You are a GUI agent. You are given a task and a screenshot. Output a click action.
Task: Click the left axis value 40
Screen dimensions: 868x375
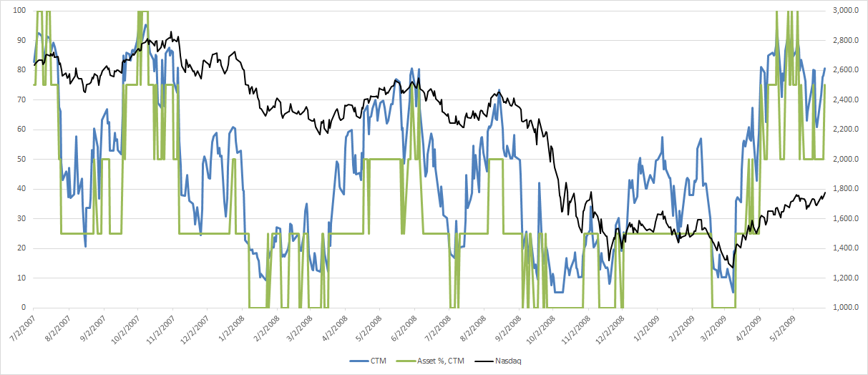22,189
